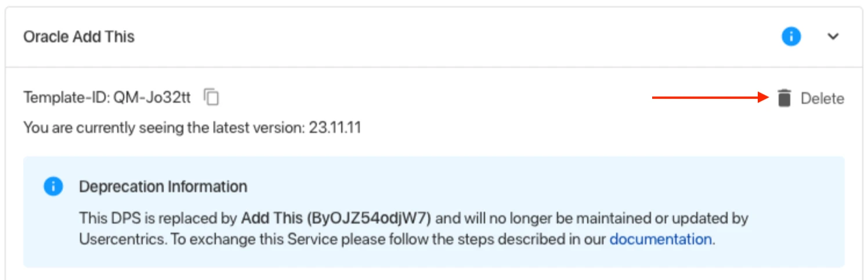
Task: Click the Template-ID: label text
Action: [x=67, y=98]
